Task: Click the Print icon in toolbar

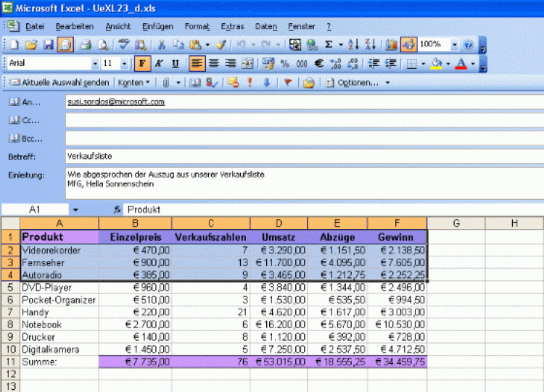Action: pos(85,45)
